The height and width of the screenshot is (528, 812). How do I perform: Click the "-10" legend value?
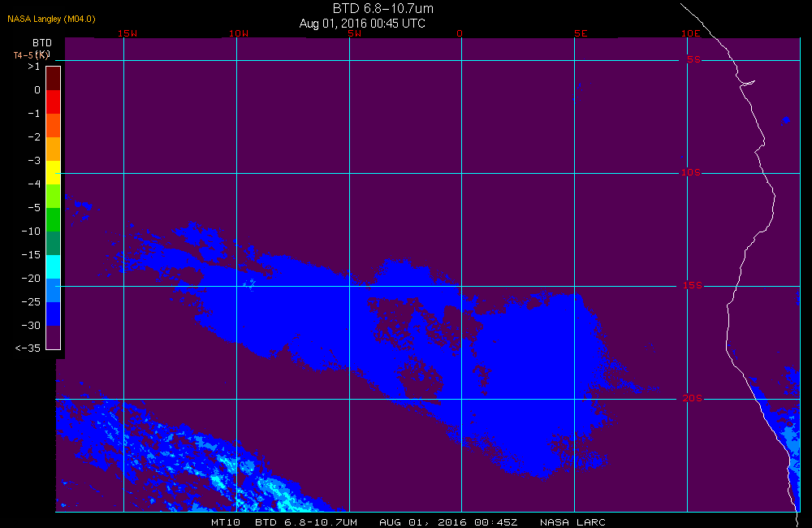31,231
